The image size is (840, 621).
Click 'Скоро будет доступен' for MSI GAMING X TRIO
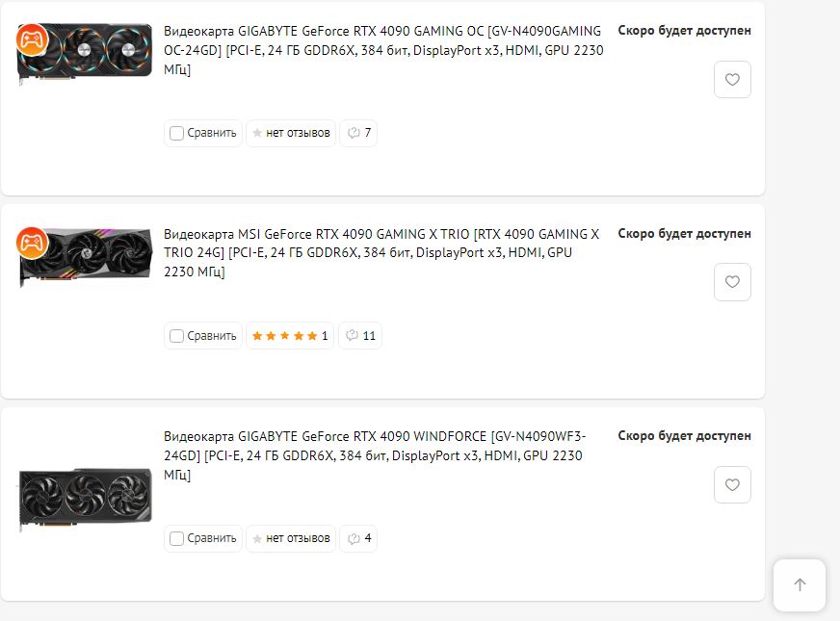(x=684, y=234)
